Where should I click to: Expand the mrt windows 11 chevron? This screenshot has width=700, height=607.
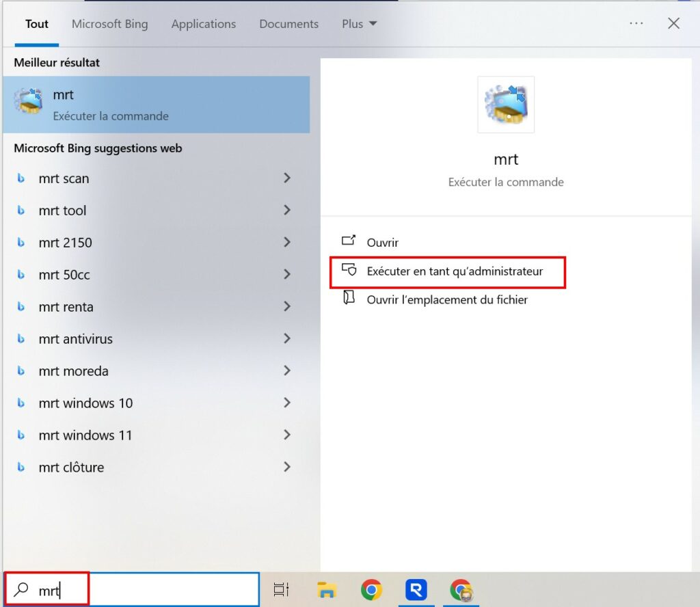[287, 435]
